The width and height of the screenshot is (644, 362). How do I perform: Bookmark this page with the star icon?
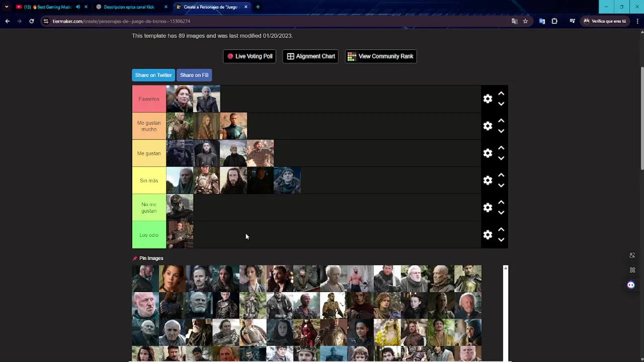click(525, 21)
